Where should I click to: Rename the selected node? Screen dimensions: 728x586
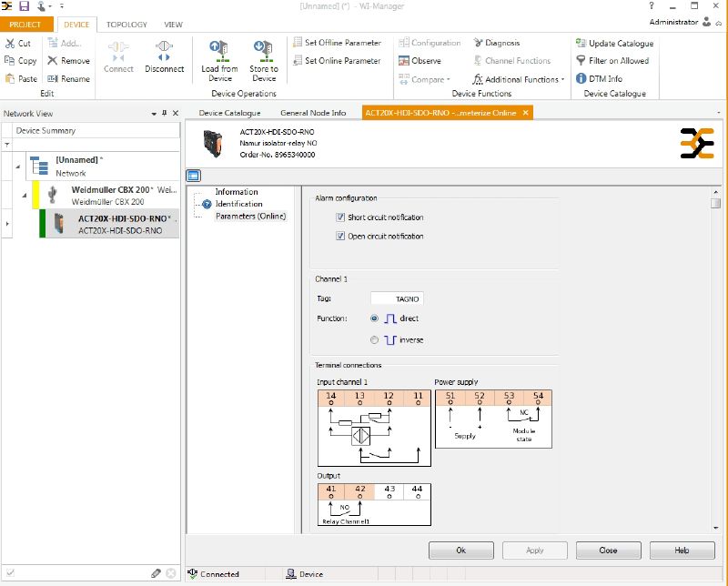click(68, 79)
